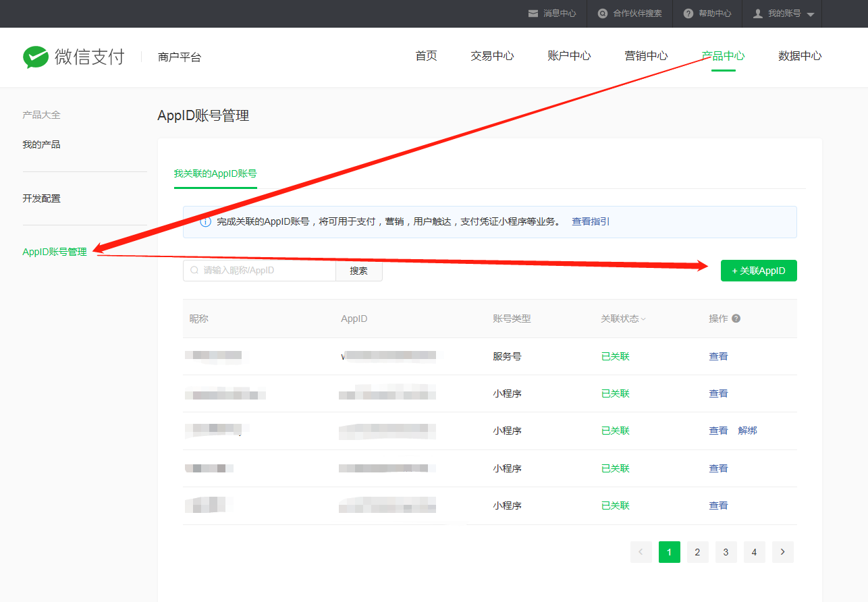This screenshot has height=602, width=868.
Task: Select AppID账号管理 in the sidebar
Action: (x=55, y=252)
